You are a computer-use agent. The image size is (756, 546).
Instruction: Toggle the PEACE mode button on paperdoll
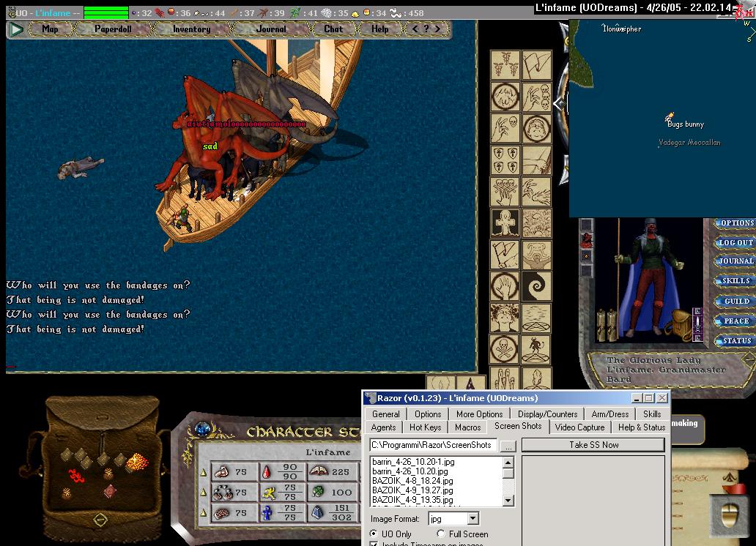[735, 321]
